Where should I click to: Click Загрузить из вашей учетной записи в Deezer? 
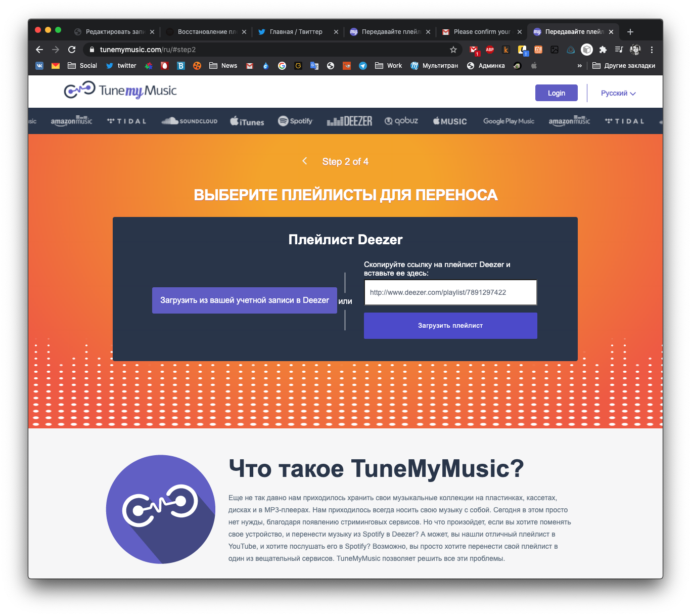(x=244, y=300)
